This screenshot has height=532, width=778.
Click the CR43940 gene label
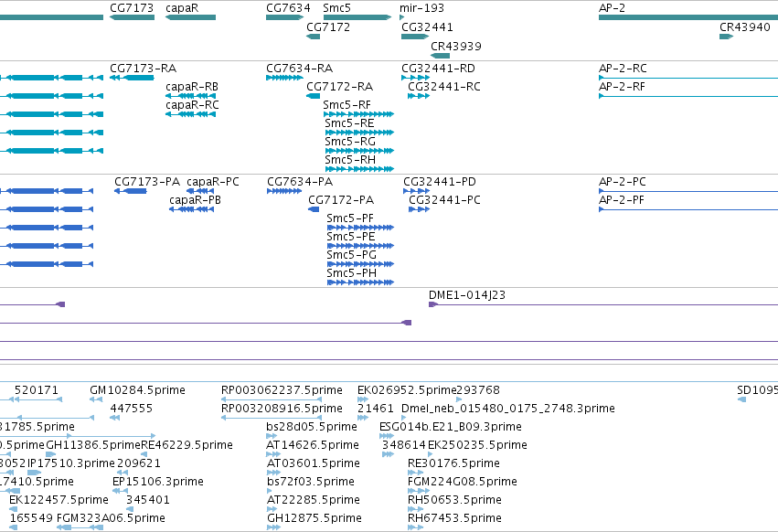745,27
